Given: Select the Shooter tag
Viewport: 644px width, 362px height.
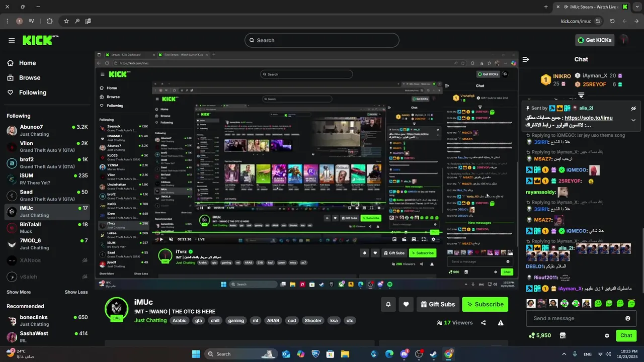Looking at the screenshot, I should [x=313, y=320].
